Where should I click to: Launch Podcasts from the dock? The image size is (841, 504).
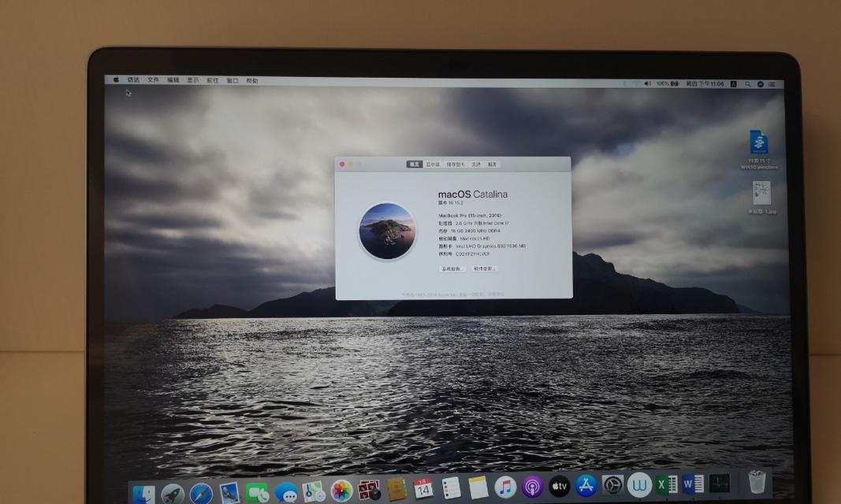click(532, 487)
